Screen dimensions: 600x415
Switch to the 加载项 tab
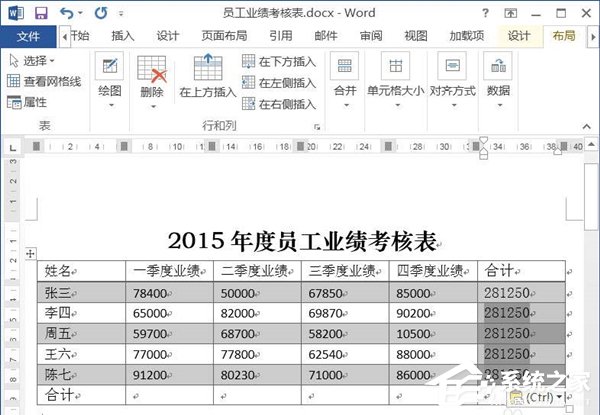[467, 36]
